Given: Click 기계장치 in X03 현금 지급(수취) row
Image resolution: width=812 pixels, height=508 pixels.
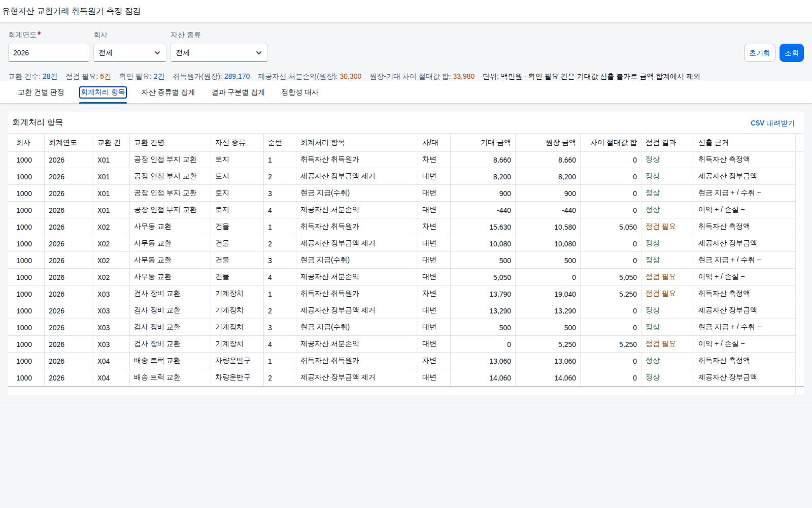Looking at the screenshot, I should coord(229,327).
